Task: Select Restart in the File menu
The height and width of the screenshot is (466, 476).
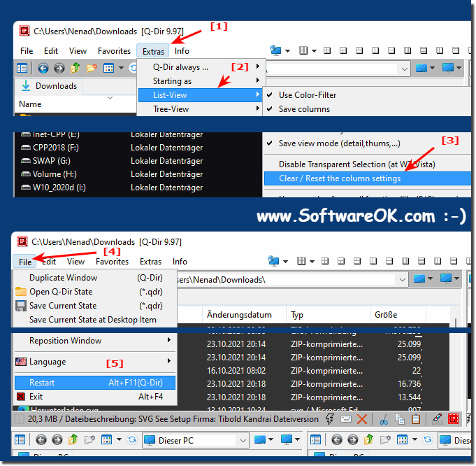Action: 95,383
